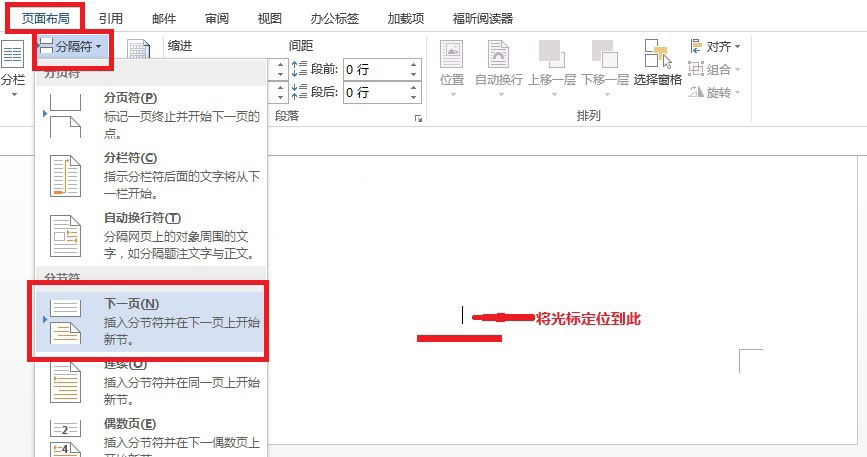Click the 段后 spacing-after icon

(x=299, y=92)
